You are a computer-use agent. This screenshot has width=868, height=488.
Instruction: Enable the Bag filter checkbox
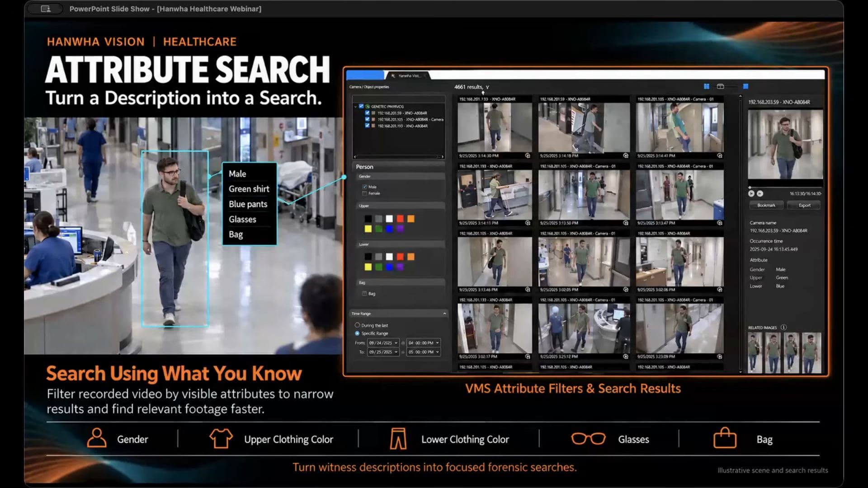364,294
